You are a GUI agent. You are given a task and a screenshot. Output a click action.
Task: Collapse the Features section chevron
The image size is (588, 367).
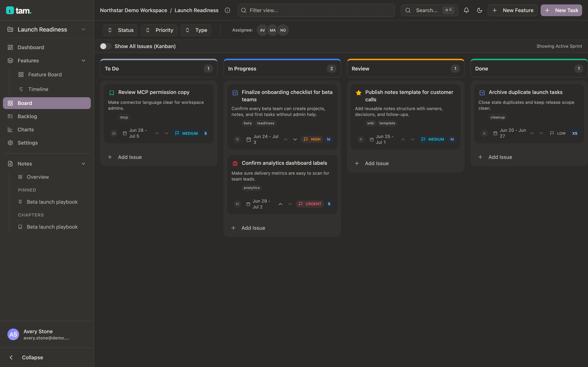pyautogui.click(x=83, y=60)
